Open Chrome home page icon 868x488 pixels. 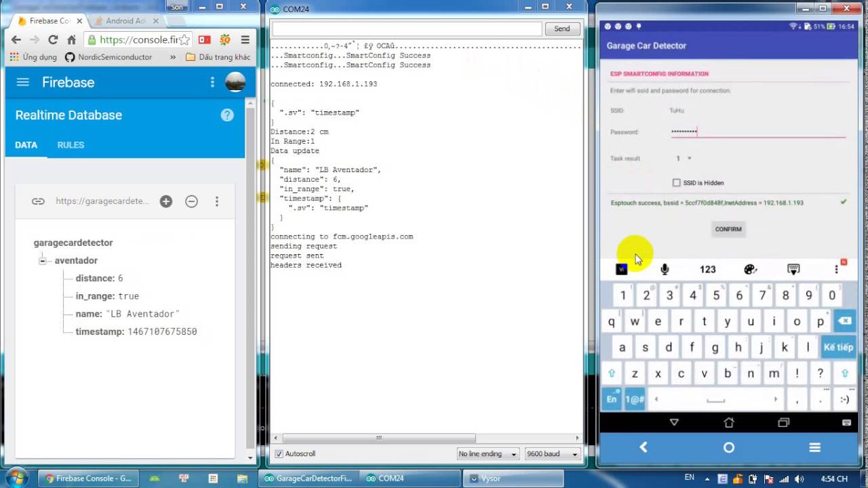pyautogui.click(x=71, y=40)
